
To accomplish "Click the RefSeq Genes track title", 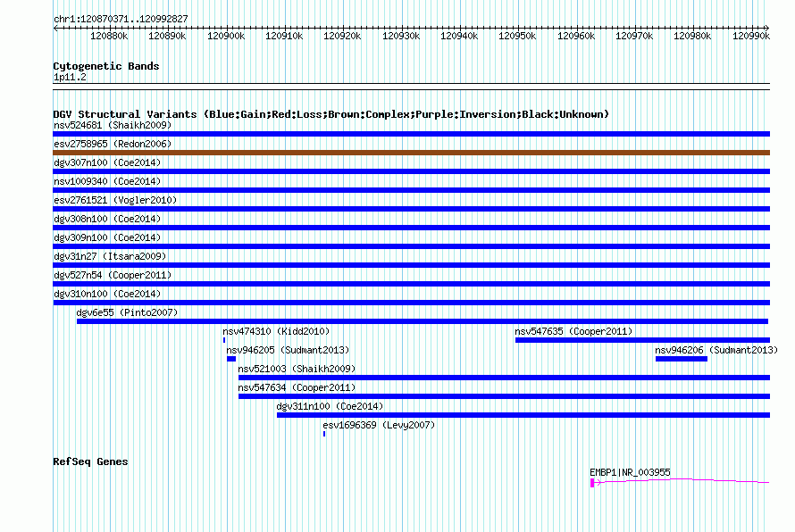I will pos(91,461).
